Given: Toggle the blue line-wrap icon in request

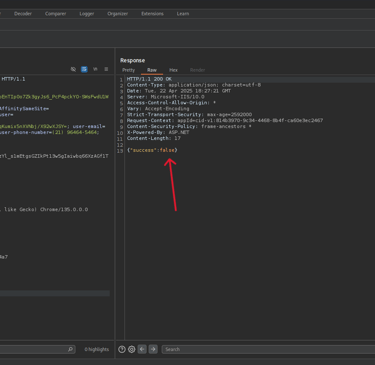Looking at the screenshot, I should pos(84,69).
